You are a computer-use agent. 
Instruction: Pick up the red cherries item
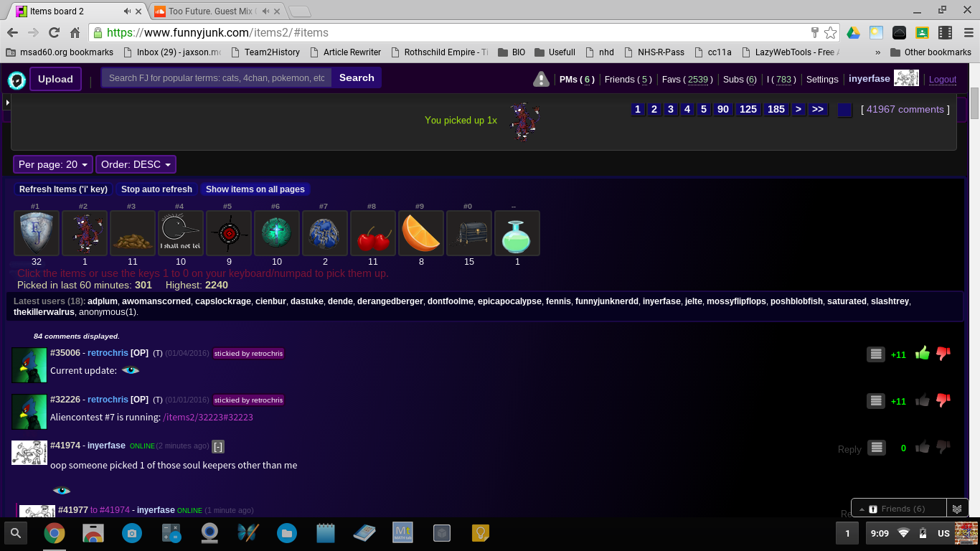(373, 233)
